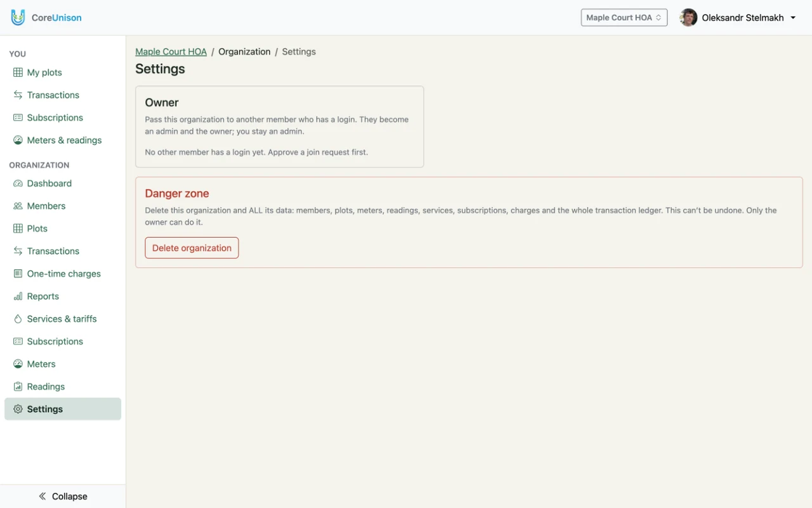Open the Dashboard page
This screenshot has height=508, width=812.
point(63,184)
